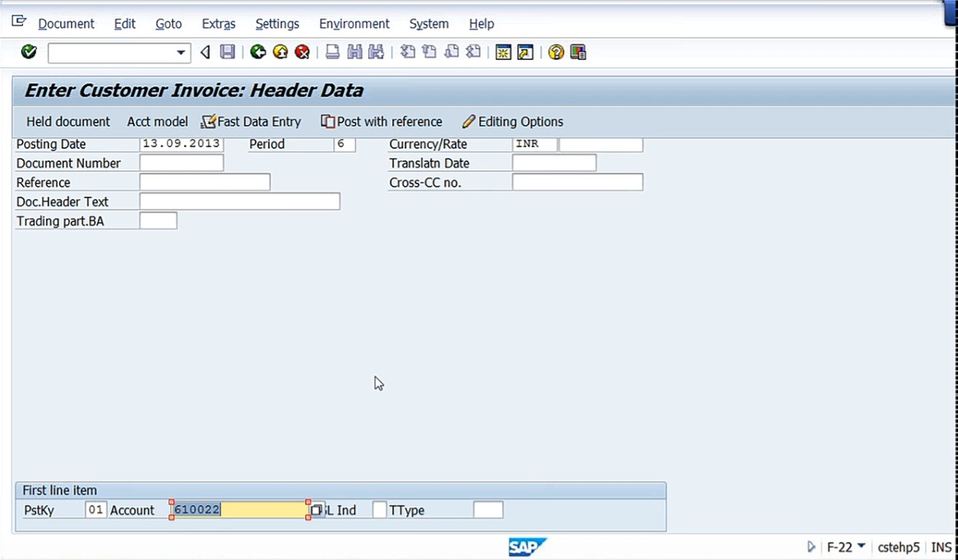The height and width of the screenshot is (560, 958).
Task: Click the INS insert mode indicator
Action: pyautogui.click(x=941, y=547)
